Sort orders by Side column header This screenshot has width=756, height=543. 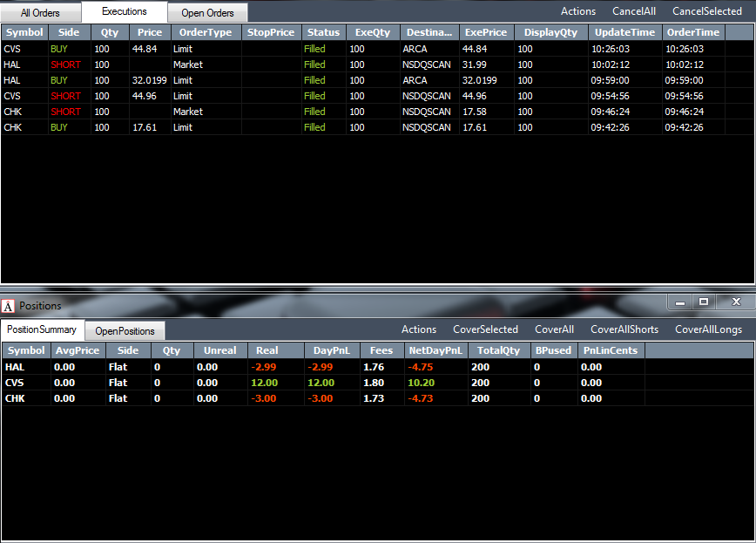tap(69, 32)
